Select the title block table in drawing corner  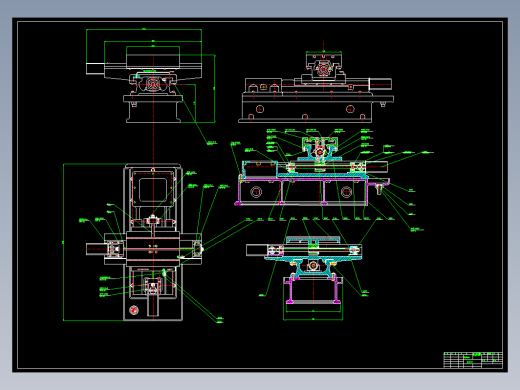pos(473,360)
